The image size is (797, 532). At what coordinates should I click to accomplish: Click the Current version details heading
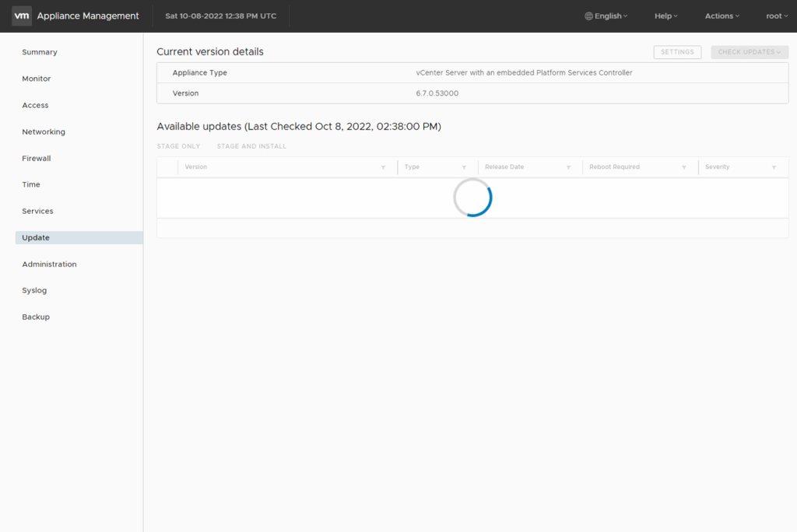[210, 52]
